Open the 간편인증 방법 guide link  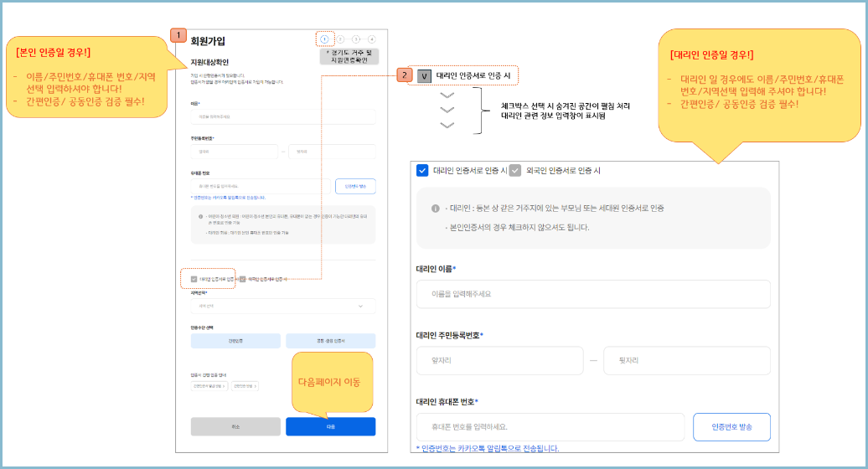pyautogui.click(x=245, y=386)
